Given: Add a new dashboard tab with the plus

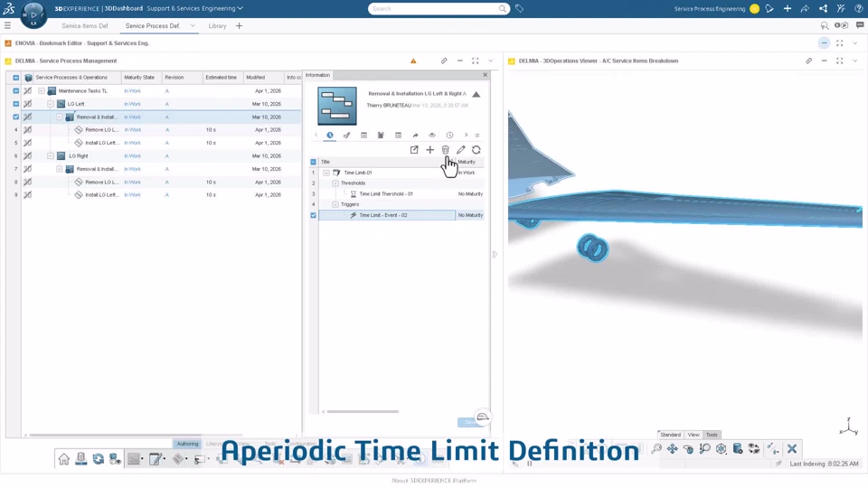Looking at the screenshot, I should 239,25.
